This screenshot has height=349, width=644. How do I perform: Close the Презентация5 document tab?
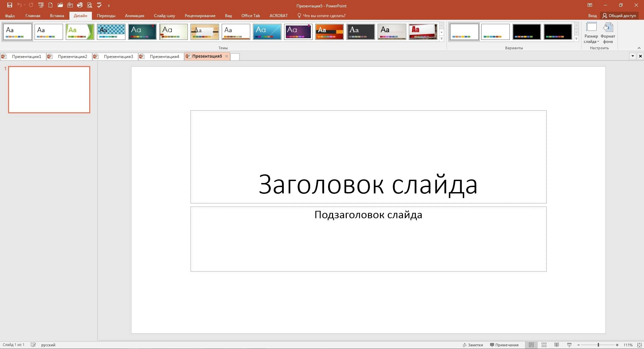point(227,56)
